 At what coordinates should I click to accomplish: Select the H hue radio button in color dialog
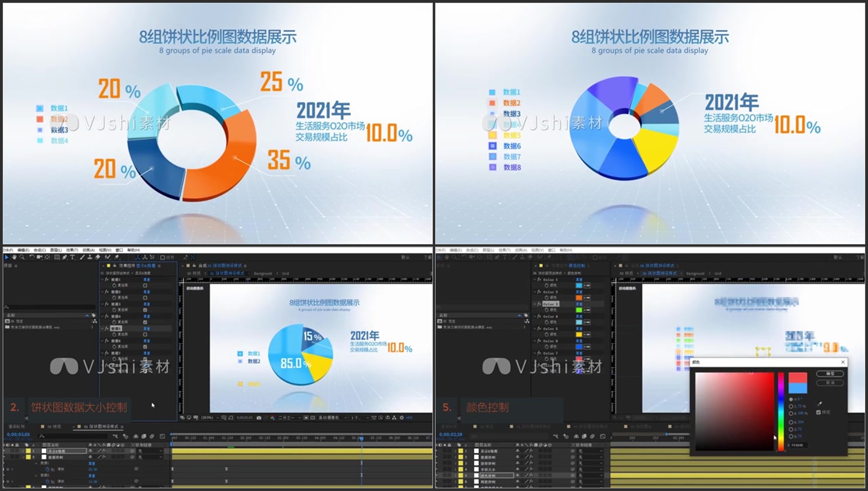point(791,399)
